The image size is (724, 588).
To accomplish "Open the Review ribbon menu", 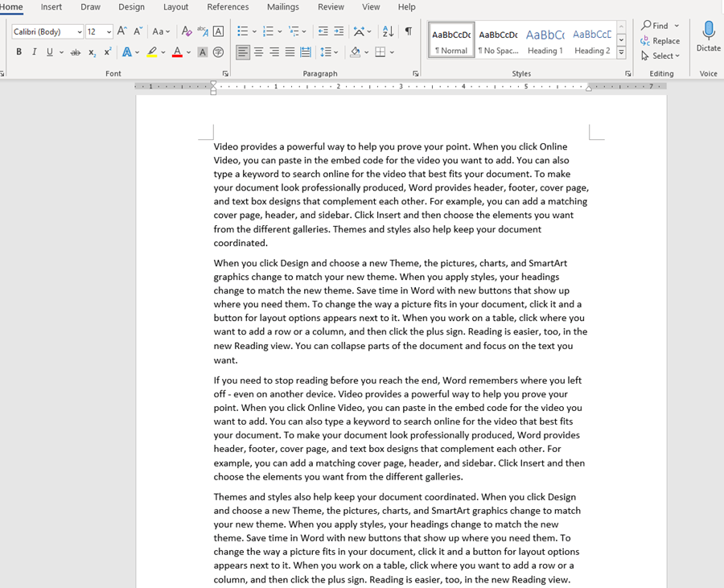I will [331, 7].
